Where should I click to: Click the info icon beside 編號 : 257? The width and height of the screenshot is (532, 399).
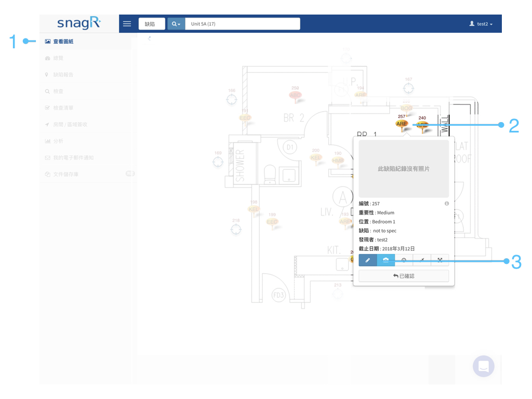[x=446, y=204]
